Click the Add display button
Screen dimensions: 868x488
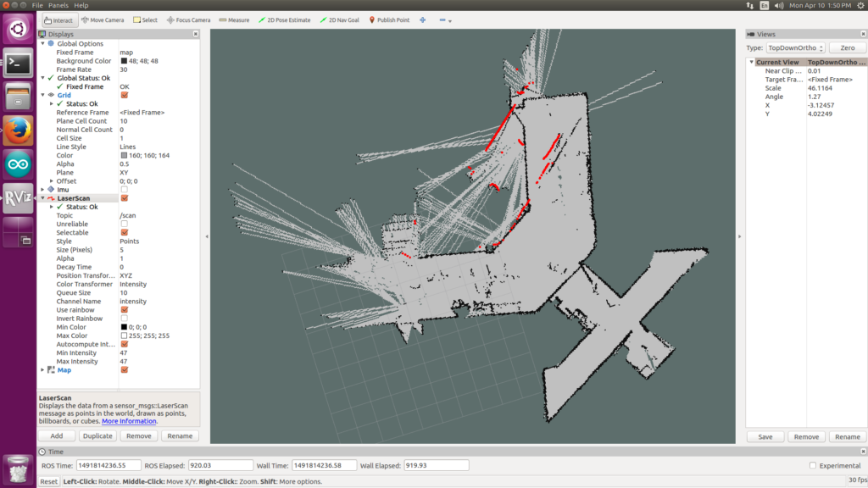point(57,435)
